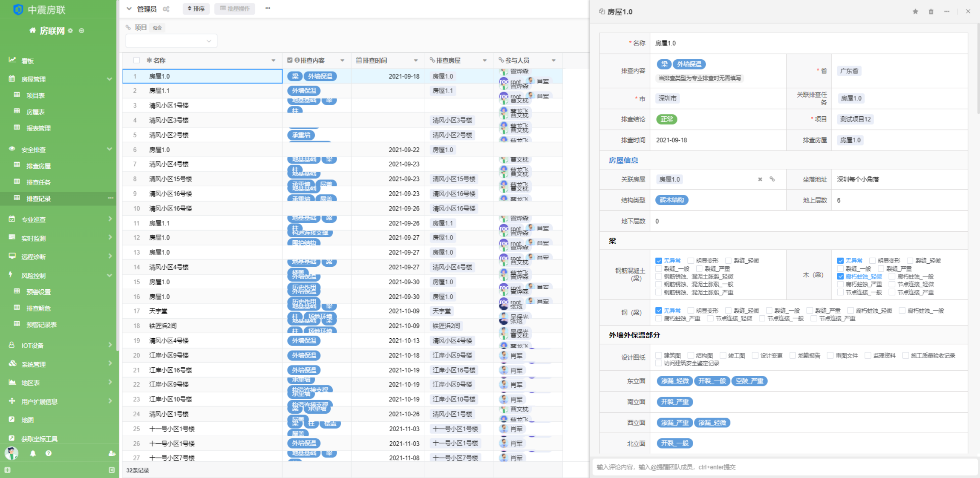Click the bell notification icon in sidebar
980x478 pixels.
(33, 453)
